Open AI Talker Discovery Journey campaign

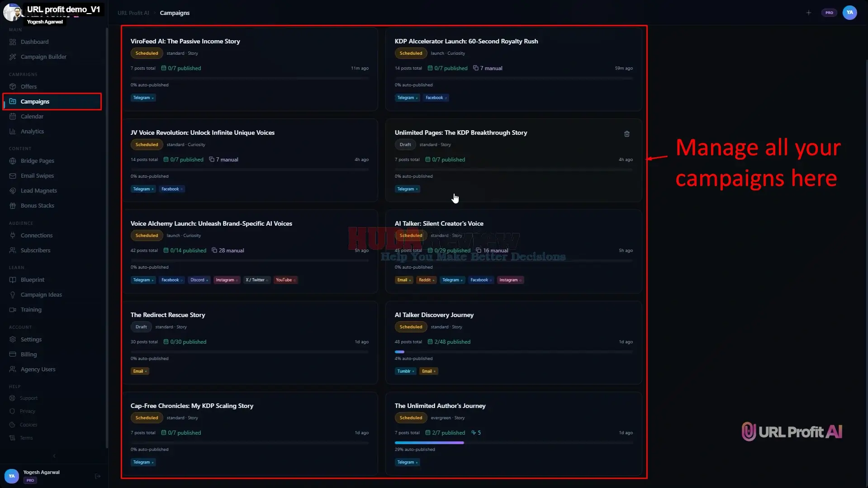pos(434,315)
